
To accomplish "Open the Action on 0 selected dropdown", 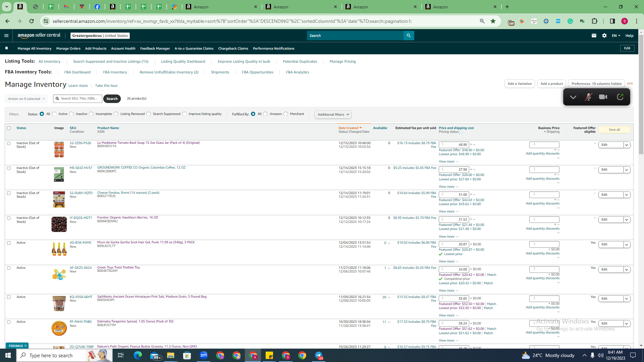I will tap(26, 99).
